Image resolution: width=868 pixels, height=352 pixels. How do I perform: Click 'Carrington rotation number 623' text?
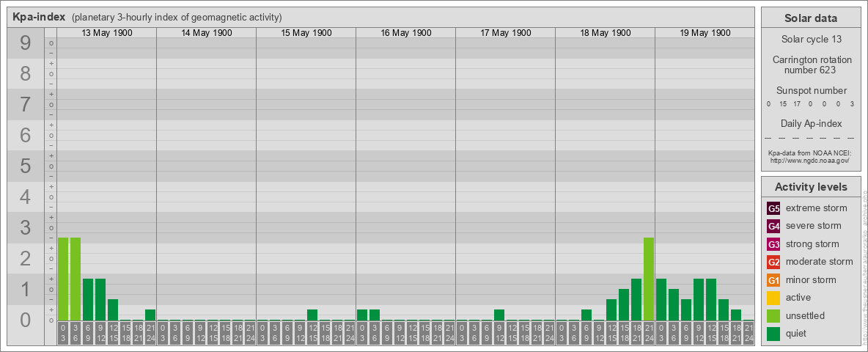point(811,65)
